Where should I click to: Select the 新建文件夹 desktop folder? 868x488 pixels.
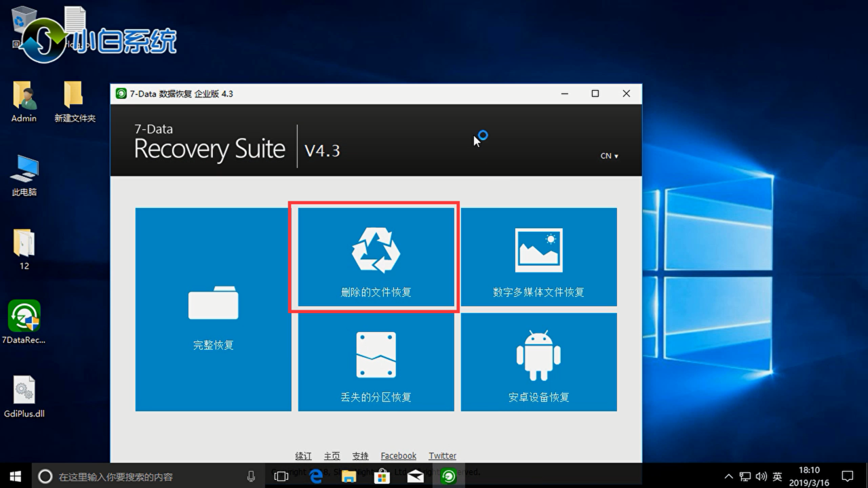tap(75, 102)
